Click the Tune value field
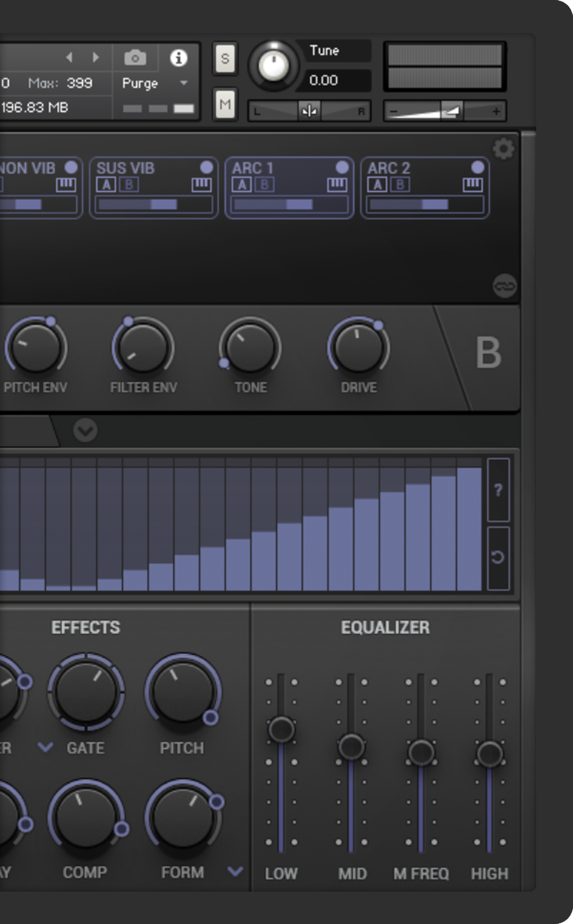 tap(333, 80)
